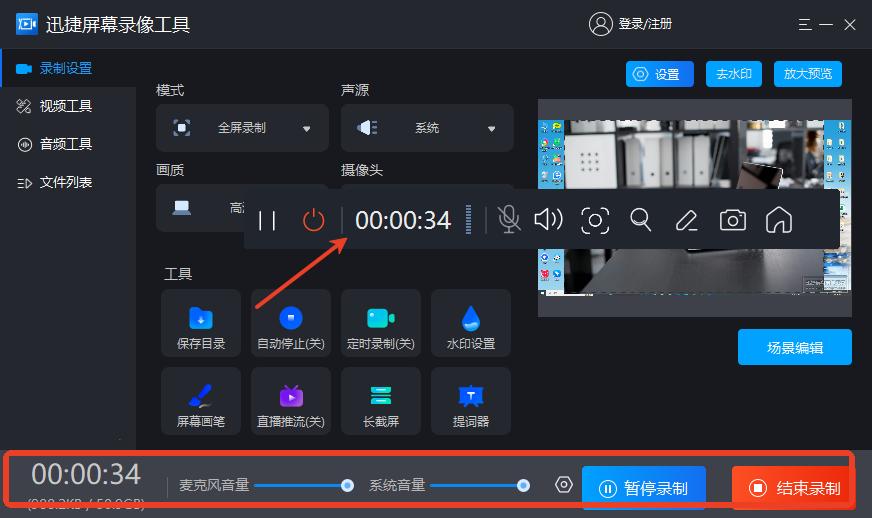Adjust the 麦克风音量 slider handle
The image size is (872, 518).
tap(347, 486)
